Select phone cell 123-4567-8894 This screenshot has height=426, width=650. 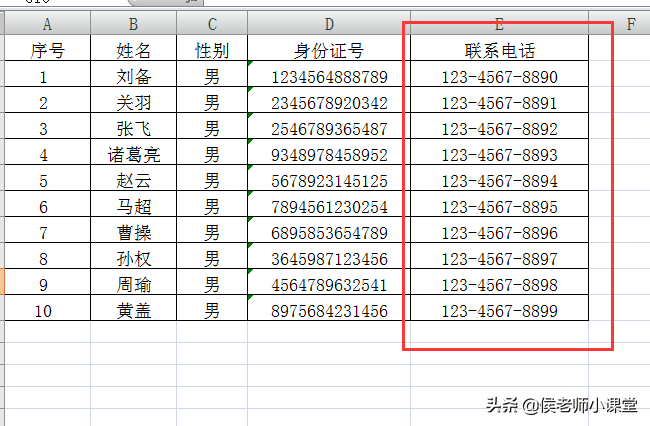(500, 178)
